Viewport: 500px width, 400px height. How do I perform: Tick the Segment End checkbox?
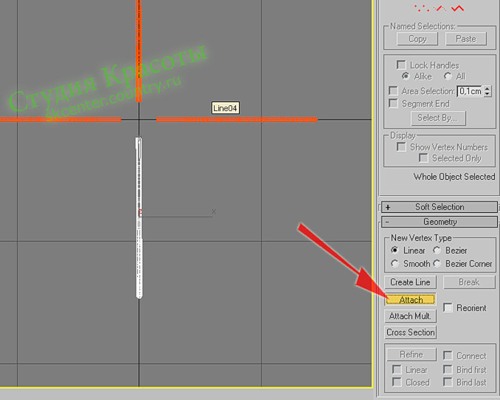click(393, 103)
